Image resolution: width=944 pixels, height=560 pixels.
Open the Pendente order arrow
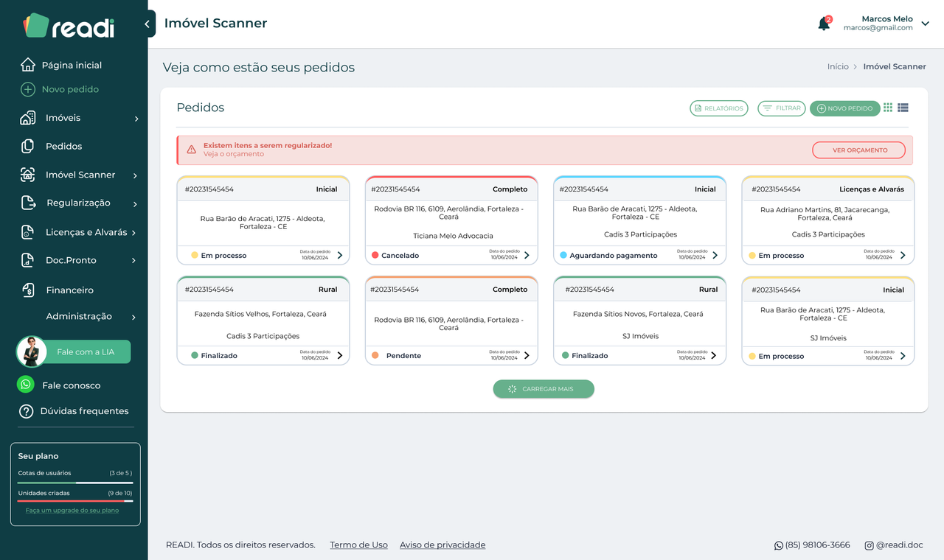click(527, 355)
